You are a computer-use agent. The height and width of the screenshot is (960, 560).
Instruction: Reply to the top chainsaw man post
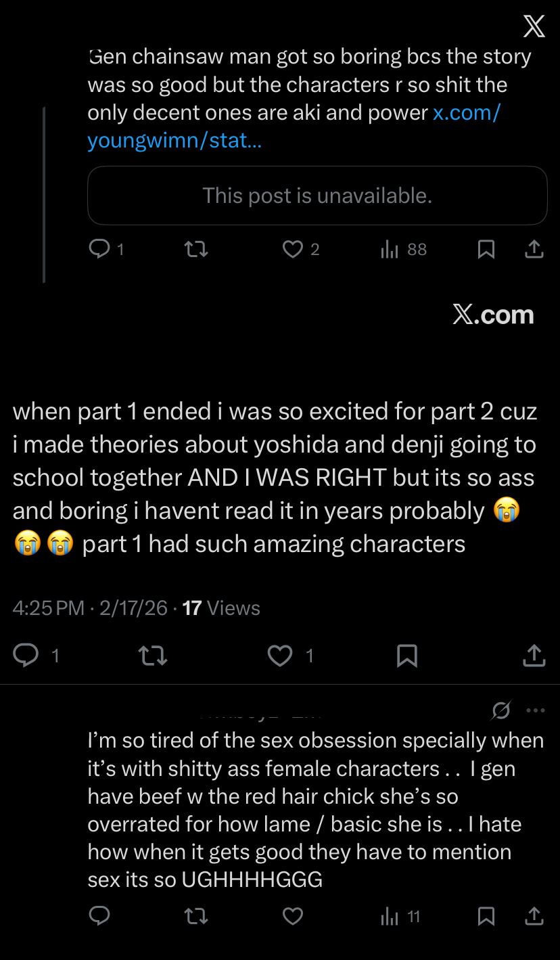click(x=99, y=250)
